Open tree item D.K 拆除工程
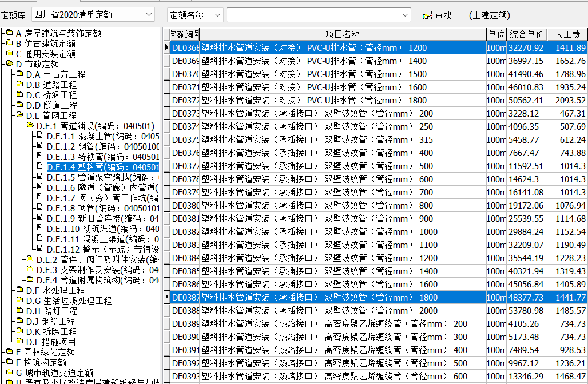 coord(51,332)
